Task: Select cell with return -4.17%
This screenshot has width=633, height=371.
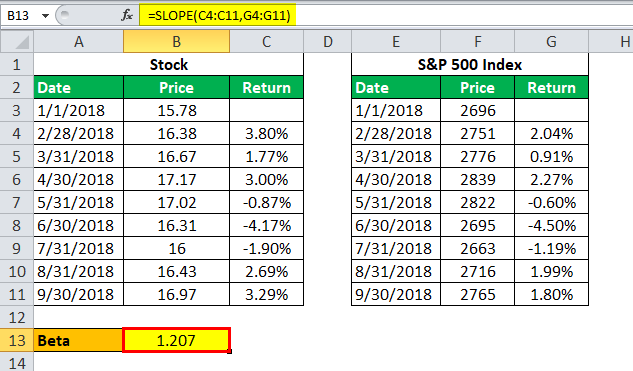Action: click(x=266, y=225)
